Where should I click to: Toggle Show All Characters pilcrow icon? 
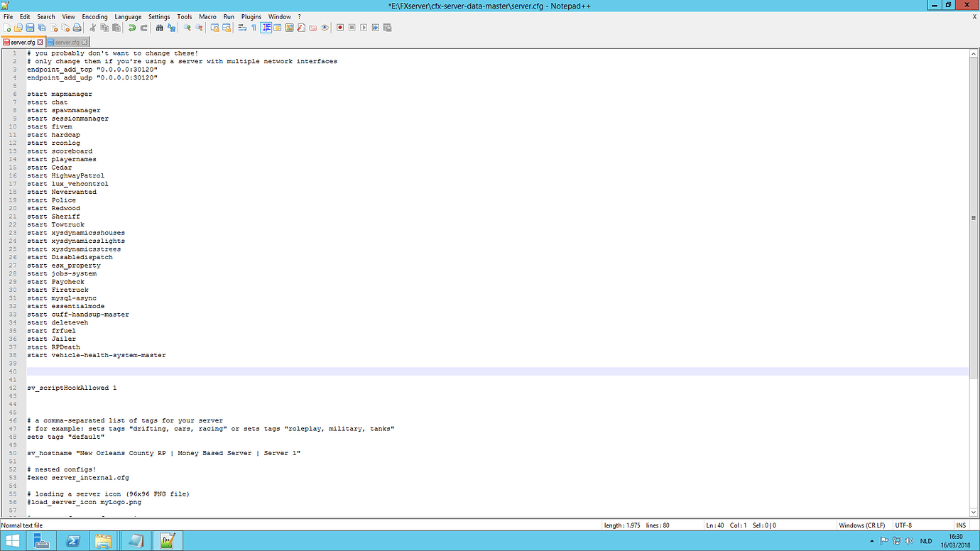click(253, 27)
